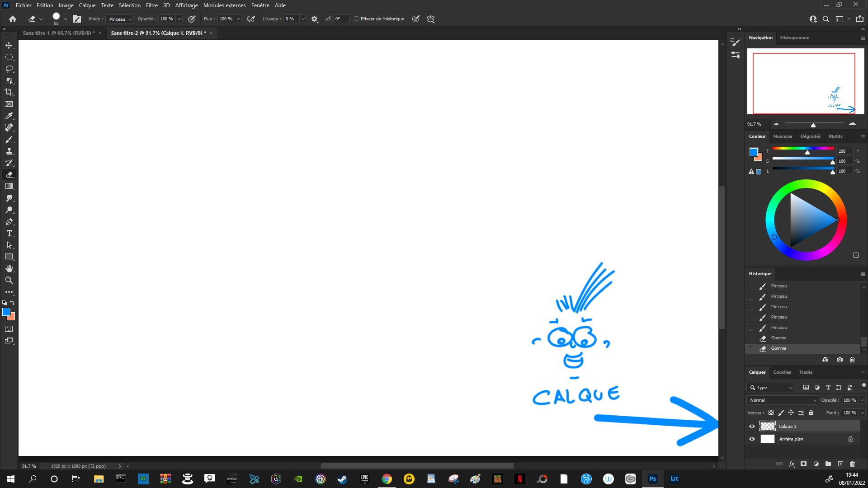Add a new layer with the plus icon

click(841, 464)
